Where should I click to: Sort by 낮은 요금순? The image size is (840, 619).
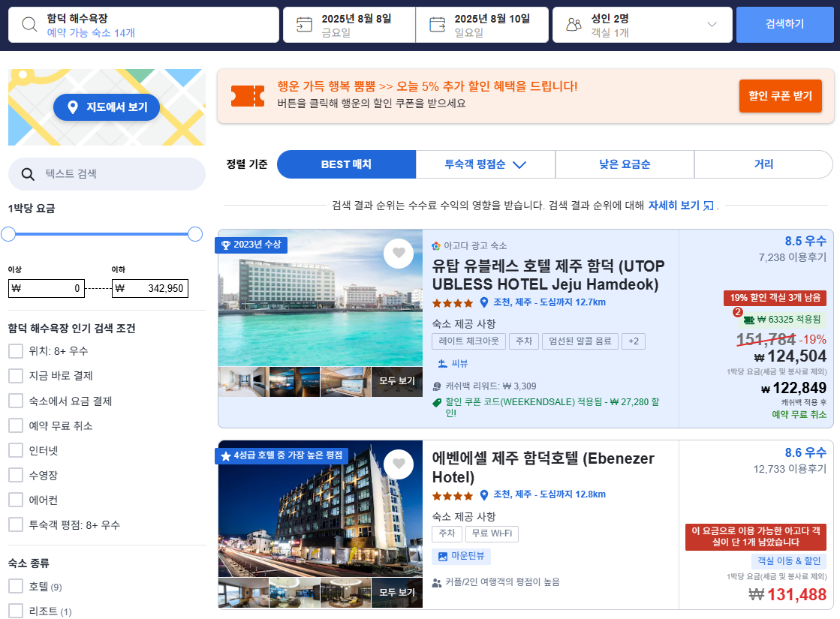[x=625, y=164]
